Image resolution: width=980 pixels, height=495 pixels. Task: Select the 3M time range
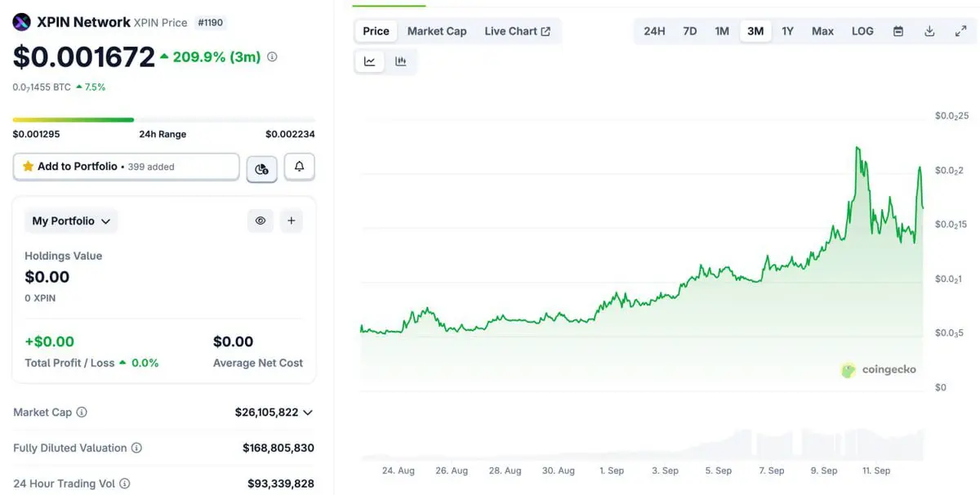(x=755, y=31)
